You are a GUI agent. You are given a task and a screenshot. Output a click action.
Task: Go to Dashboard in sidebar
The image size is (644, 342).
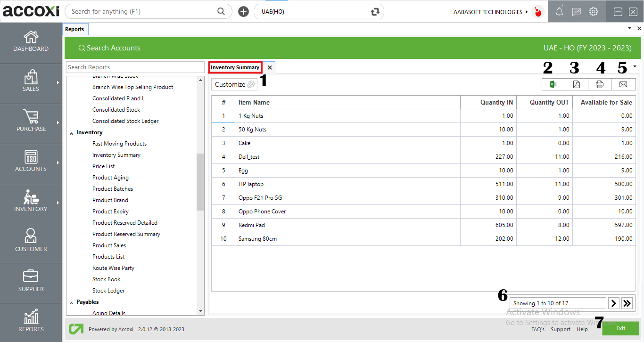click(x=31, y=41)
